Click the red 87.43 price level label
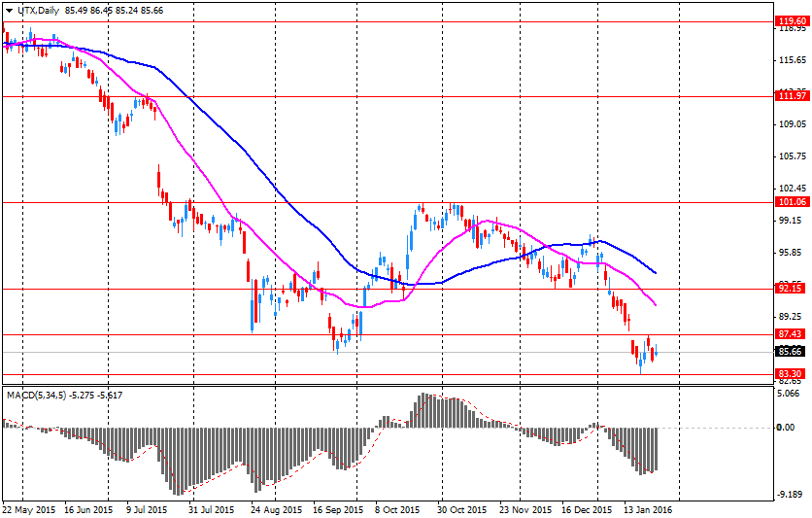 [x=791, y=334]
